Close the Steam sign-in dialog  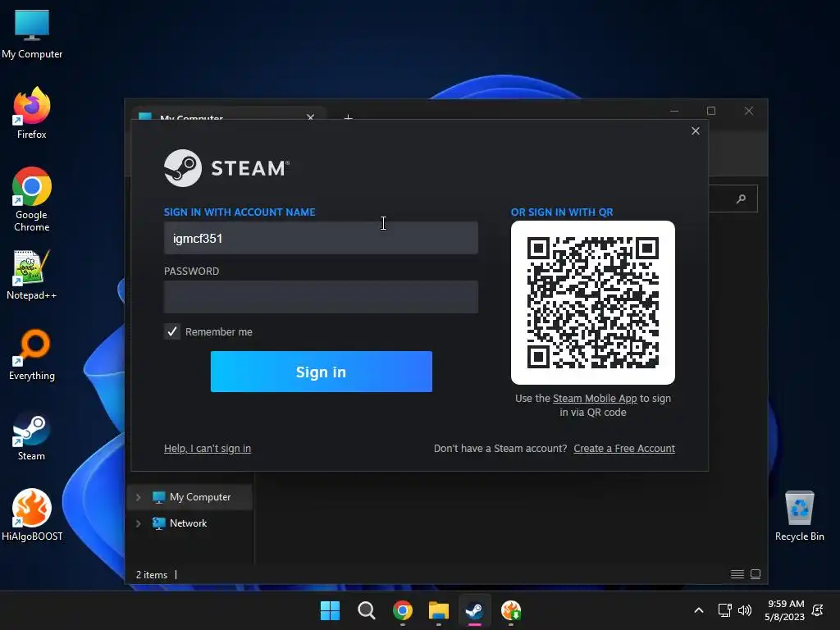click(696, 130)
